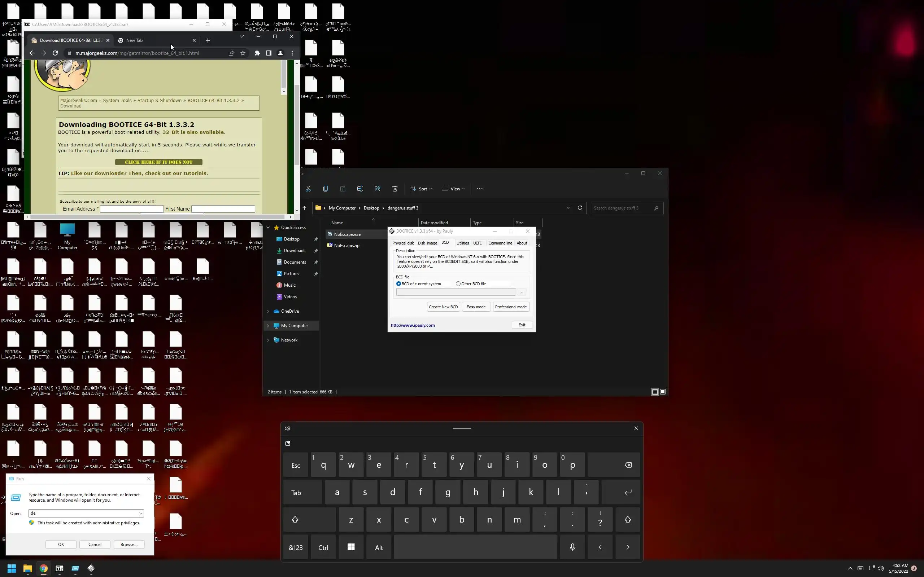Click the Email Address input field
This screenshot has width=924, height=577.
(x=132, y=209)
